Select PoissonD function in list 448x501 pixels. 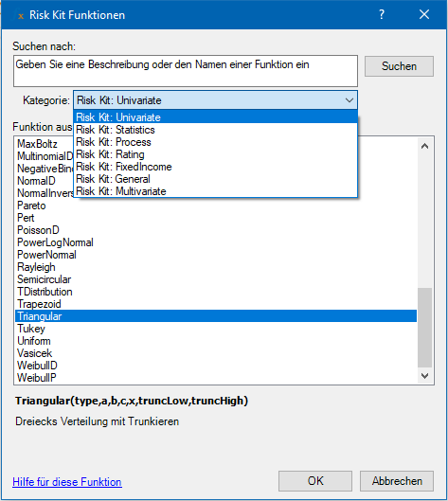tap(216, 230)
